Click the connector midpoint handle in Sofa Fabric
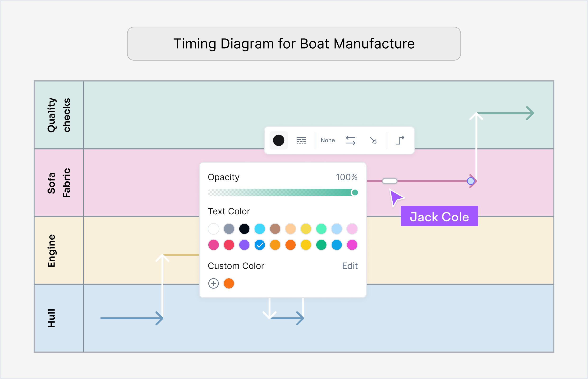Viewport: 588px width, 379px height. tap(390, 181)
